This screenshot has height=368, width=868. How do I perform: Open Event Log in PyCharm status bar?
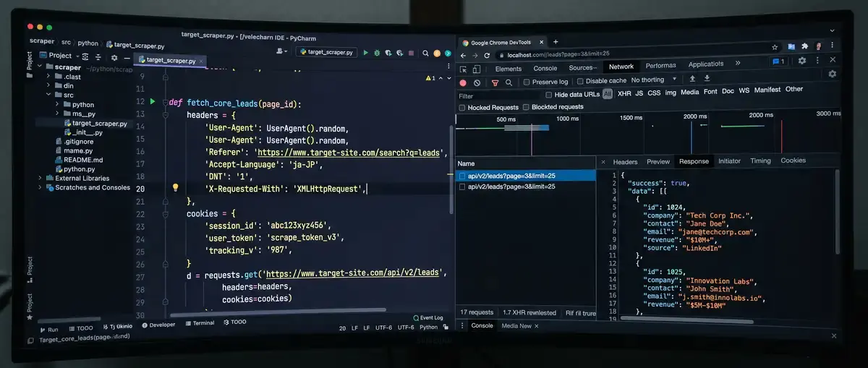[427, 317]
